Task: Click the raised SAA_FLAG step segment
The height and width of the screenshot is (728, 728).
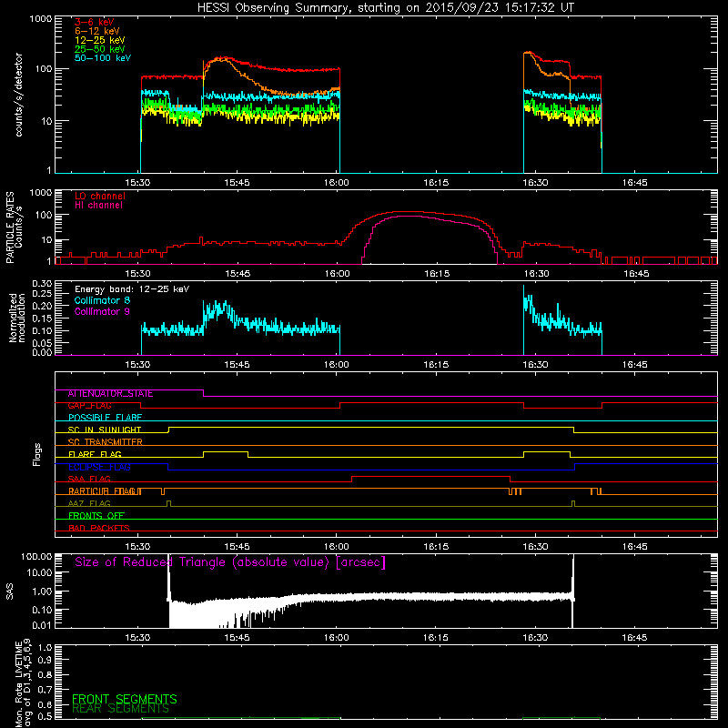Action: [430, 477]
